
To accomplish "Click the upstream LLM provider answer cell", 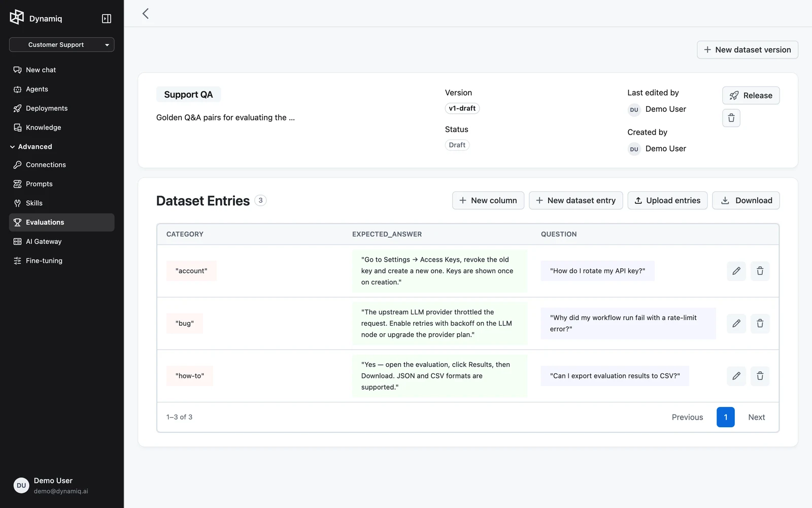I will click(439, 324).
